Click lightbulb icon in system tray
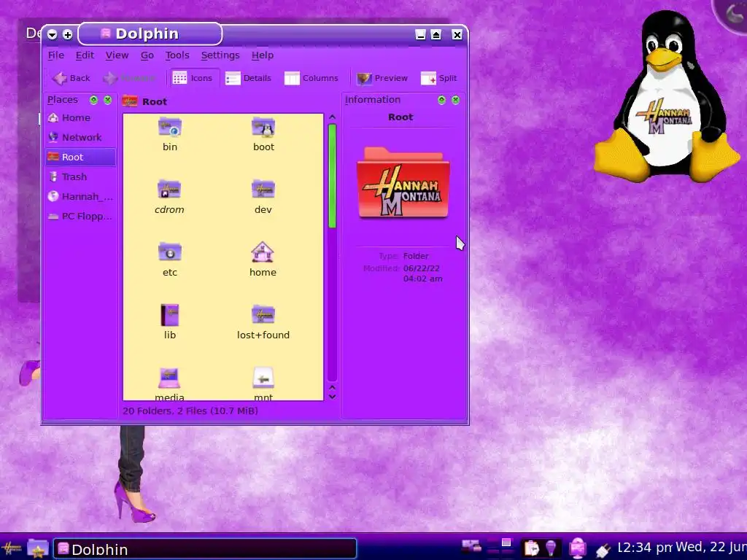 tap(551, 548)
